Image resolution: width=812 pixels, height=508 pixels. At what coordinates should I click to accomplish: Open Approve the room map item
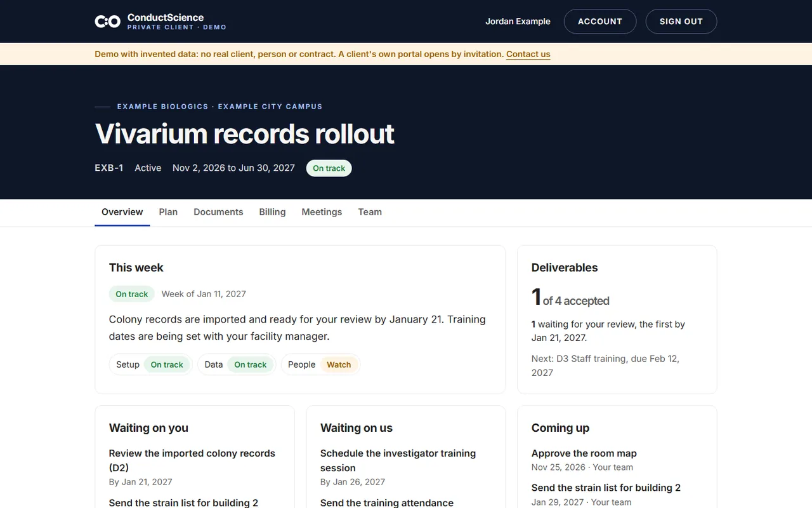pos(584,453)
